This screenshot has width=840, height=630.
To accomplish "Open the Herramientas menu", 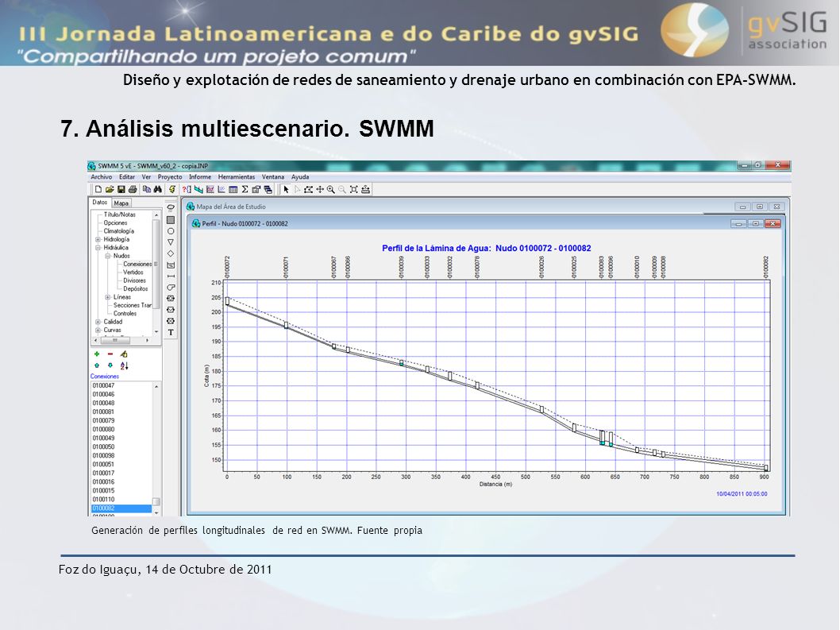I will pyautogui.click(x=237, y=177).
